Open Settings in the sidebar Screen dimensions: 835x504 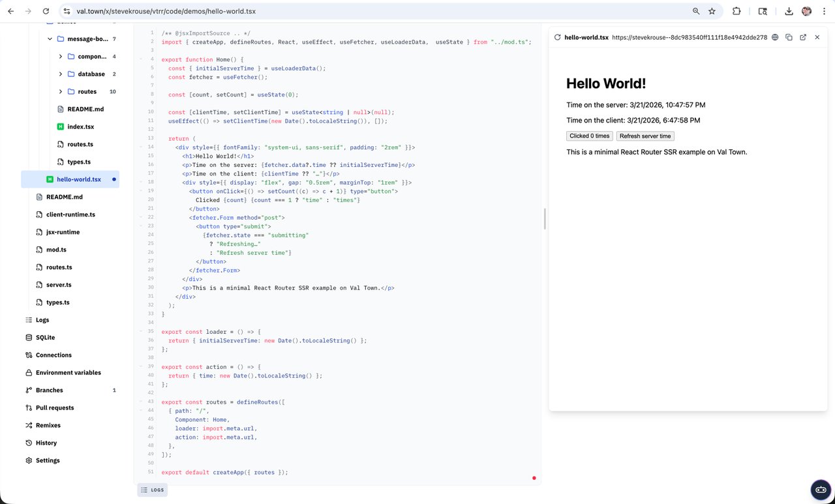pyautogui.click(x=48, y=460)
